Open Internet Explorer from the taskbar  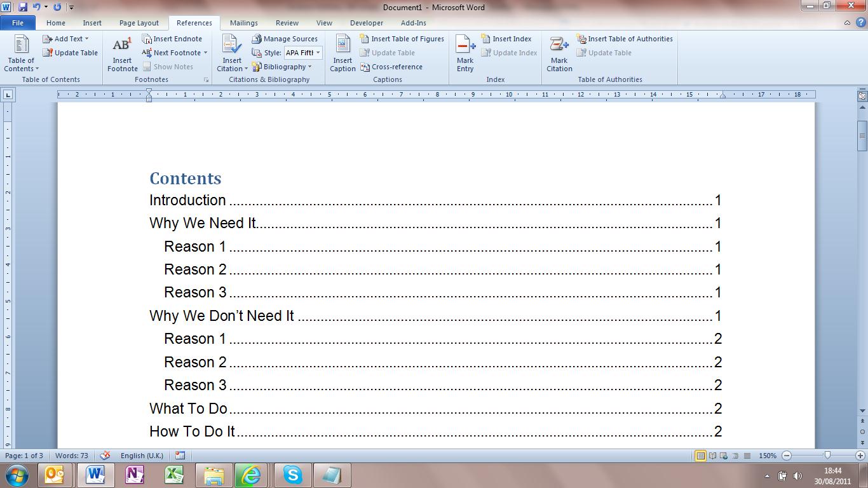pyautogui.click(x=250, y=475)
